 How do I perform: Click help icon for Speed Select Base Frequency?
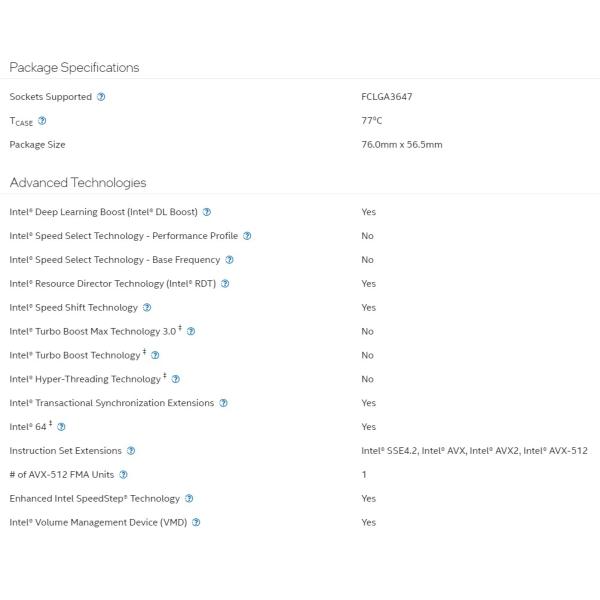click(x=230, y=260)
